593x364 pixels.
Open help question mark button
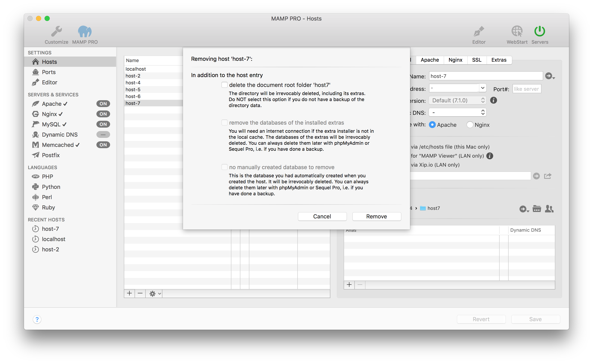click(37, 319)
